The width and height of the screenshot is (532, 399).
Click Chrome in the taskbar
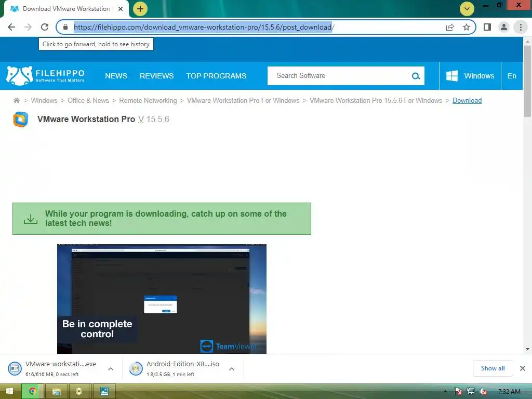click(33, 391)
